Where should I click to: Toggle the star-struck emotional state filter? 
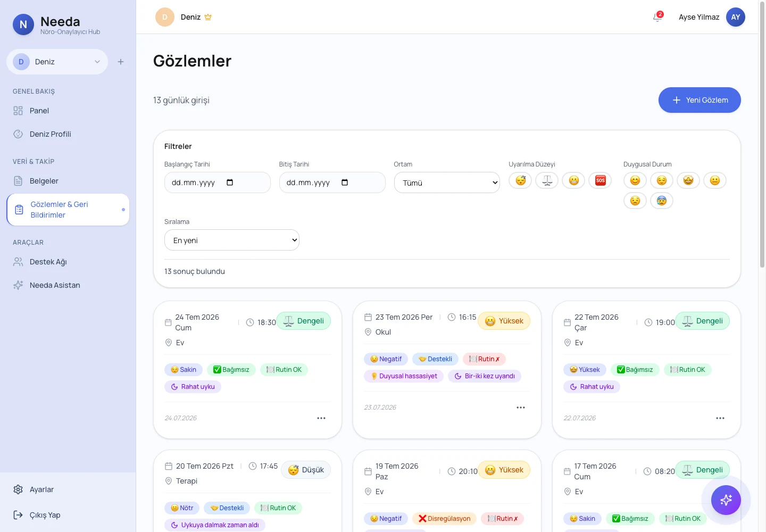click(688, 180)
